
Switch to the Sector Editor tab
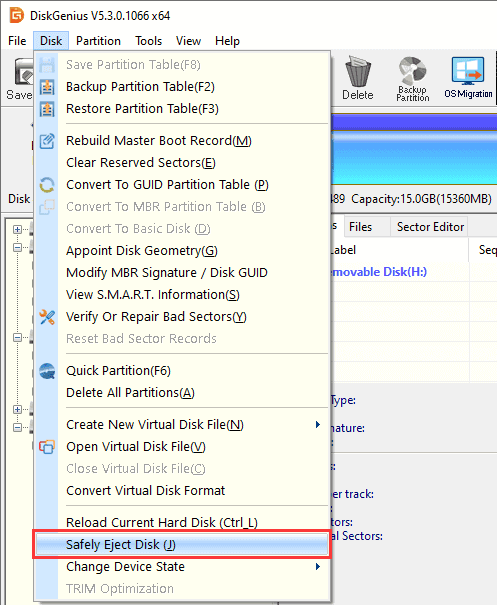coord(430,227)
